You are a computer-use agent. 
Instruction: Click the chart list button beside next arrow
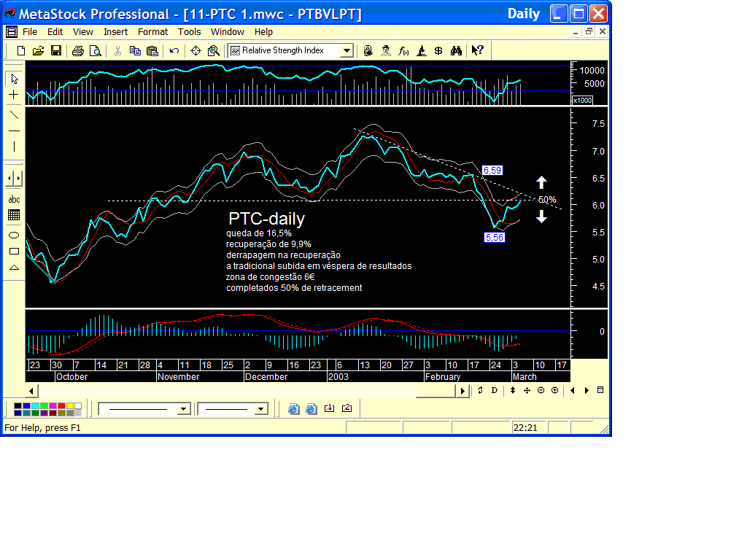point(600,391)
